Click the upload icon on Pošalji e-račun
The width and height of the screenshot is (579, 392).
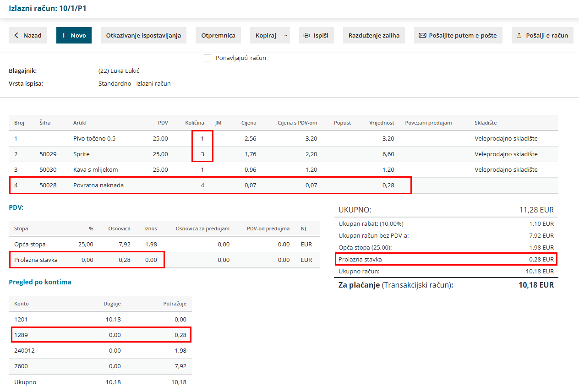[x=519, y=35]
